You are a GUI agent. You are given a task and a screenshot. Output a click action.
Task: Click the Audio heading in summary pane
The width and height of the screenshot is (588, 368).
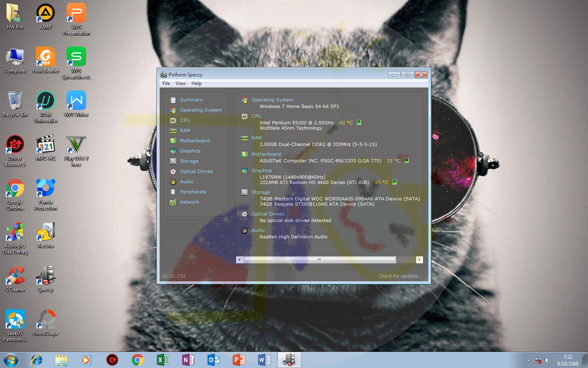click(258, 230)
